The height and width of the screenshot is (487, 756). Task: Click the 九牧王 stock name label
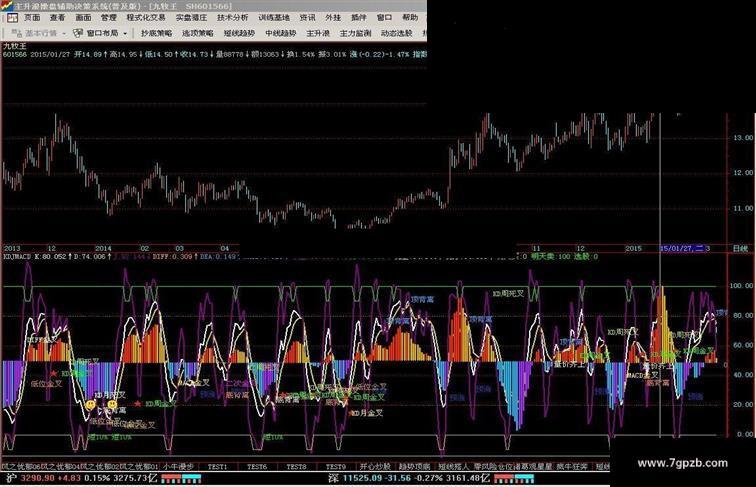[x=14, y=46]
